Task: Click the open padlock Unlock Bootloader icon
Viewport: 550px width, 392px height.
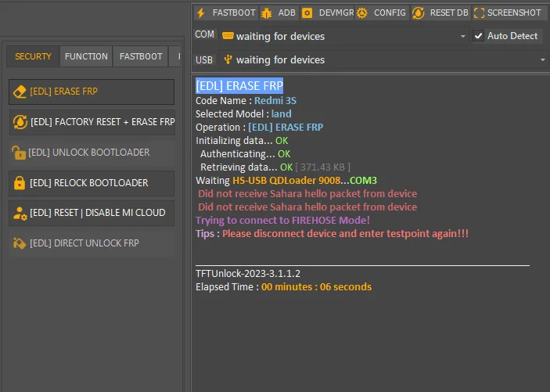Action: pyautogui.click(x=19, y=153)
